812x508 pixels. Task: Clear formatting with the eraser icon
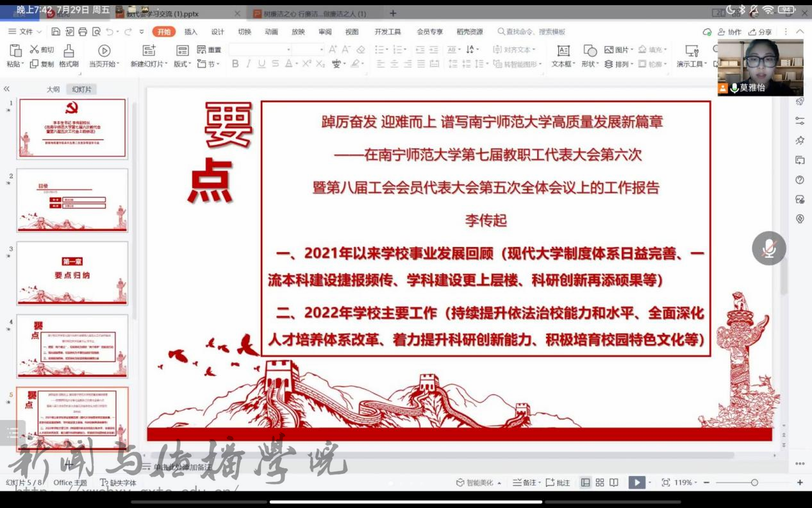pyautogui.click(x=360, y=49)
